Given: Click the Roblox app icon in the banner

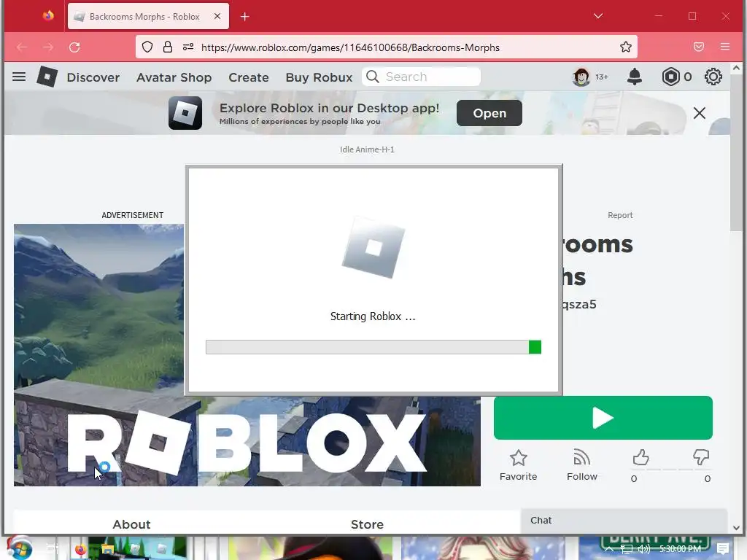Looking at the screenshot, I should [185, 113].
